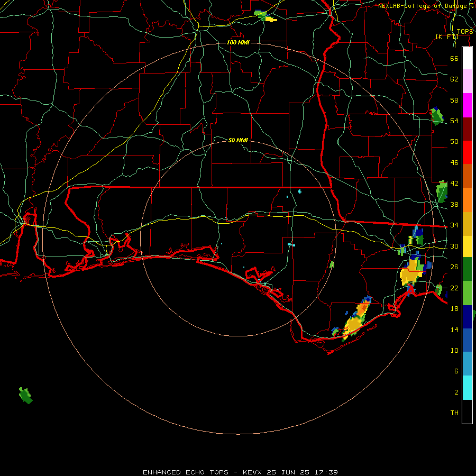Click the "18" legend value

454,309
